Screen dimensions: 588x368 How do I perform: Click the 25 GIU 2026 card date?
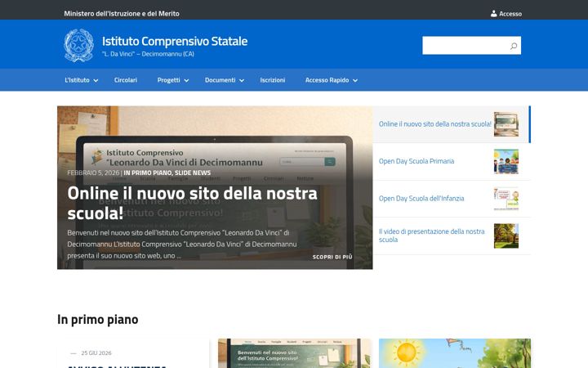(96, 353)
